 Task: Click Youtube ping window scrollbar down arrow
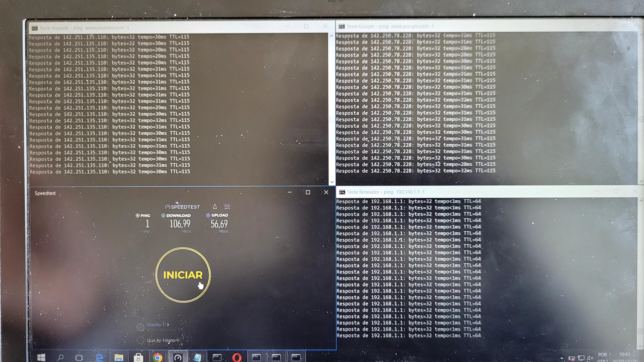(x=332, y=182)
